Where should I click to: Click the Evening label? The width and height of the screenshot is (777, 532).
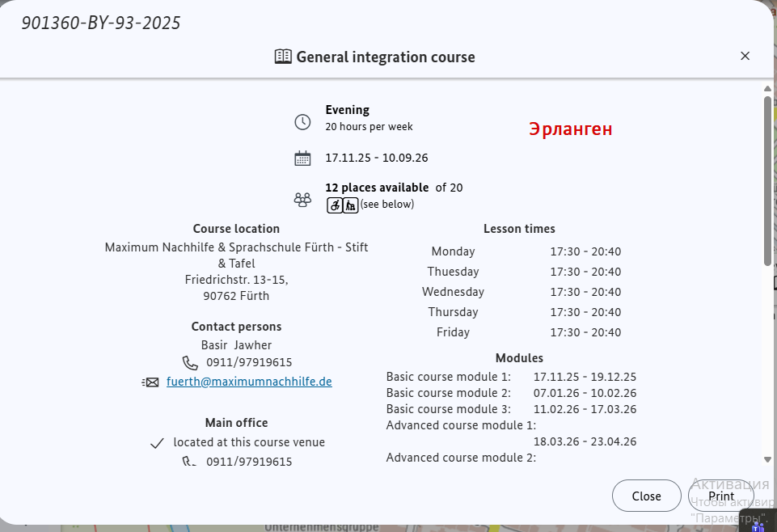pyautogui.click(x=348, y=109)
